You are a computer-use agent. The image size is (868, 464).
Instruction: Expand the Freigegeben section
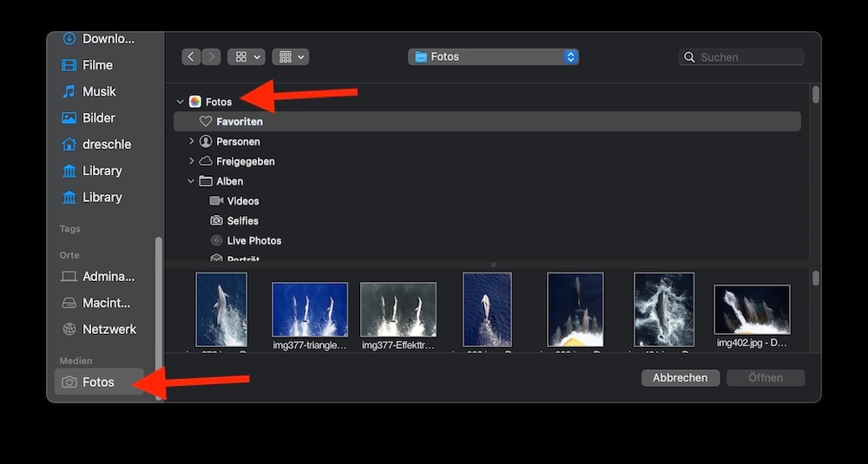click(x=192, y=161)
